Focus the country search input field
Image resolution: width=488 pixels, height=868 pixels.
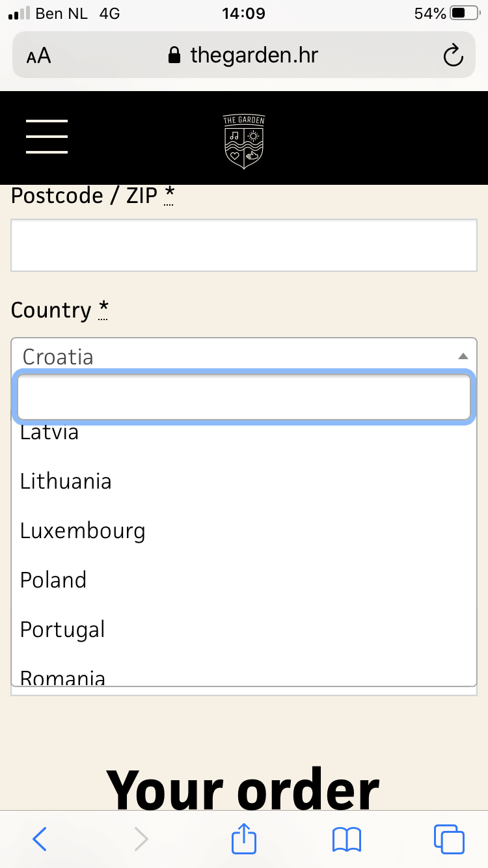click(244, 397)
